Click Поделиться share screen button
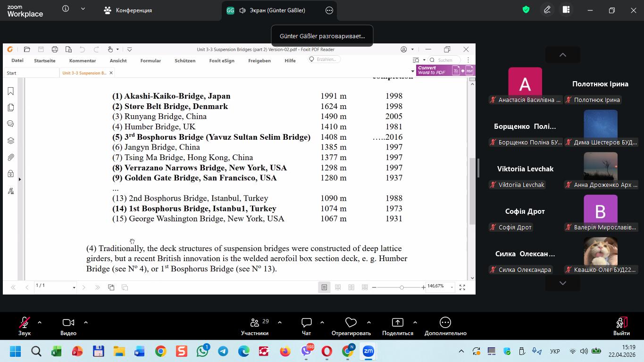This screenshot has height=362, width=644. tap(397, 326)
